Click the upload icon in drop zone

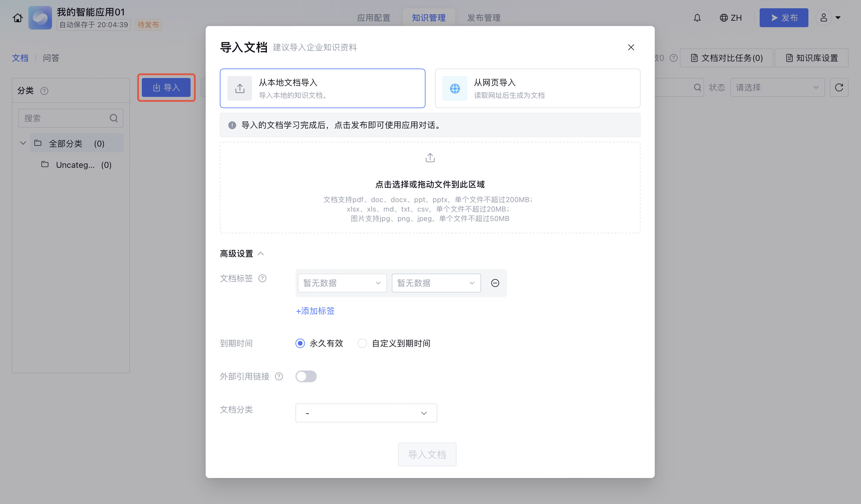pyautogui.click(x=430, y=158)
